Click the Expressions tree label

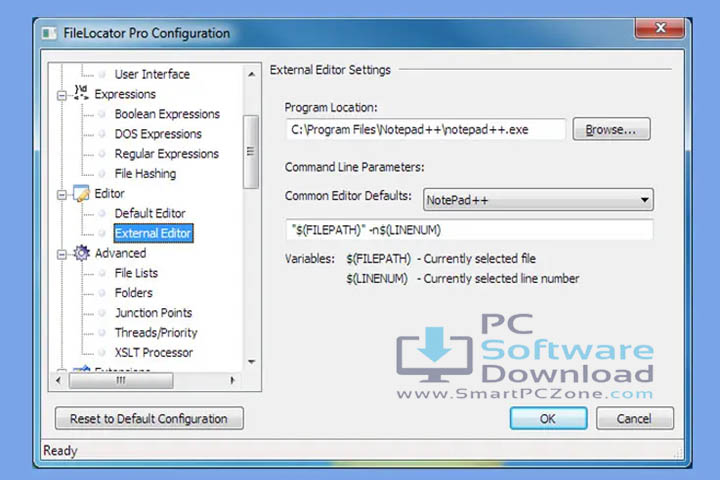(x=125, y=94)
